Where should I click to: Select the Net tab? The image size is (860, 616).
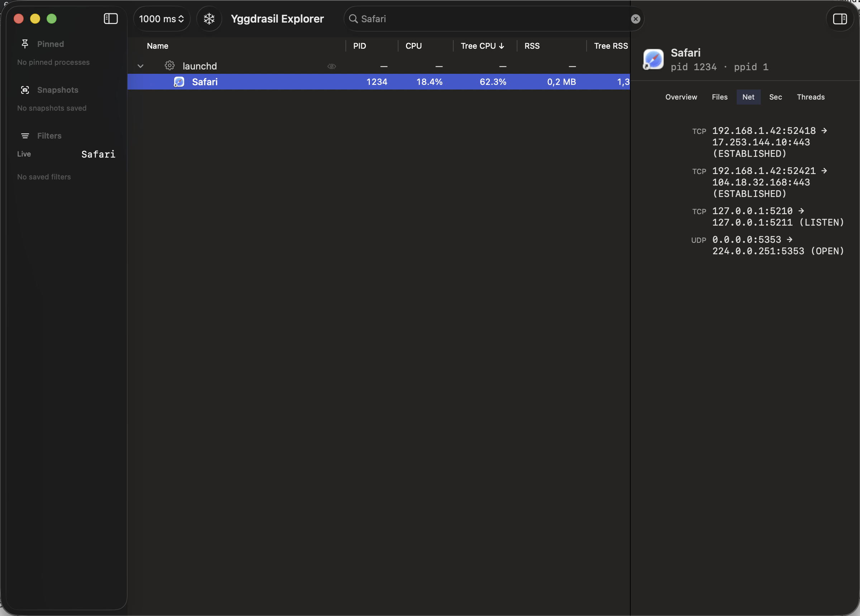(748, 97)
